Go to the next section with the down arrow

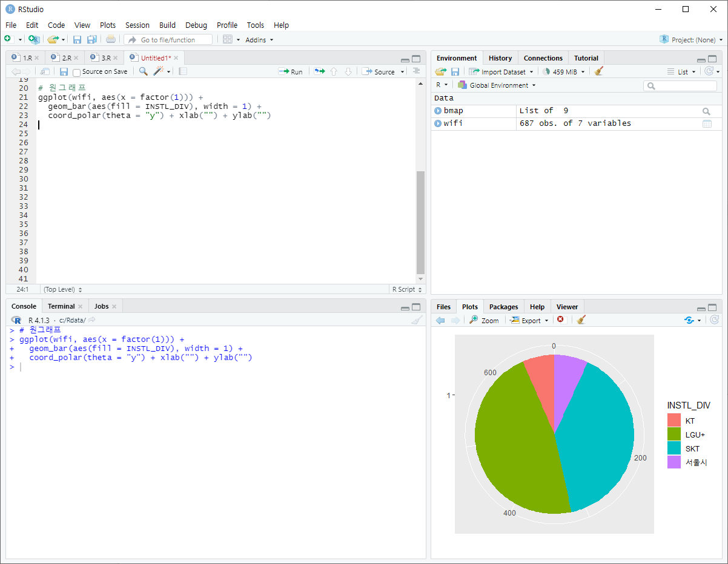348,71
